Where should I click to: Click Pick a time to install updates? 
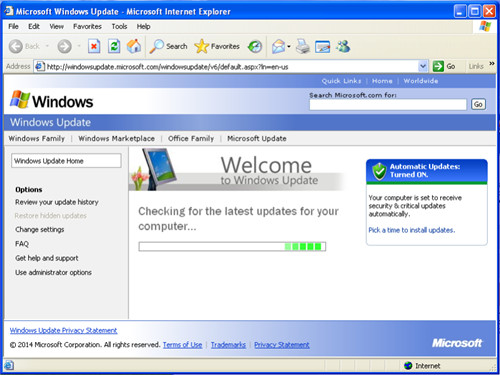click(412, 230)
